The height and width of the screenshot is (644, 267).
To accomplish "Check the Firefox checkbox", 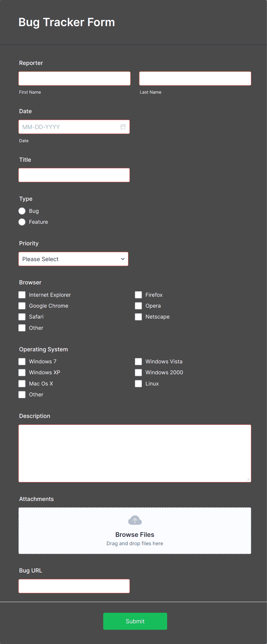I will (138, 295).
